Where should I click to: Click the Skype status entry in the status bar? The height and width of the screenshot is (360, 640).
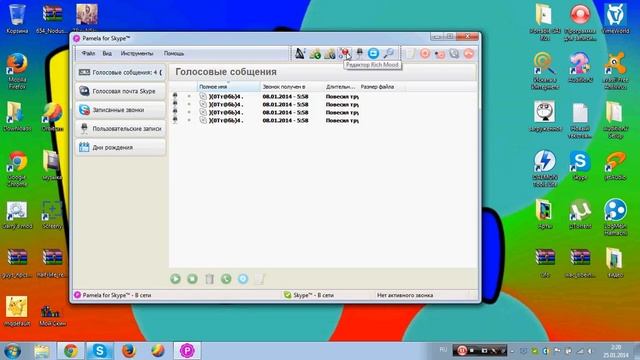[309, 295]
